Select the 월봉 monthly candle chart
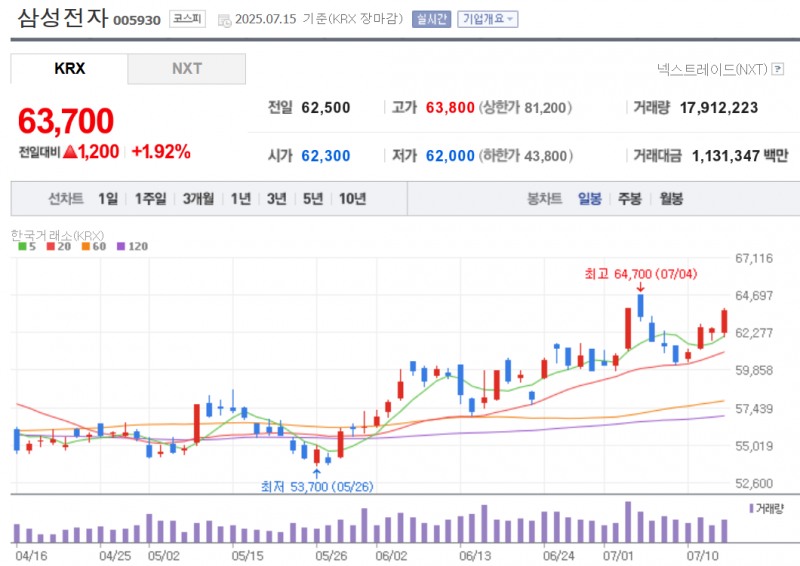 click(671, 199)
